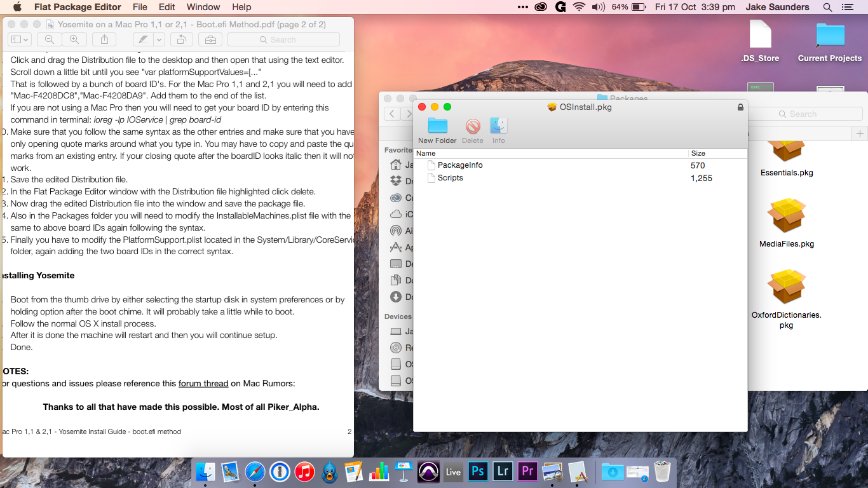Open Notification Center from menu bar

point(847,7)
